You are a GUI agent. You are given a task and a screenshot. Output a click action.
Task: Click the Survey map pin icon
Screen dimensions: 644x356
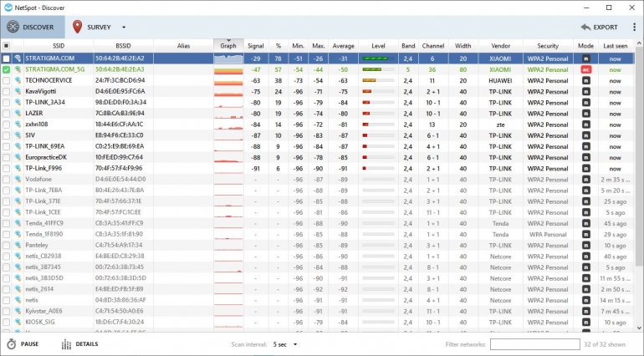(x=77, y=27)
